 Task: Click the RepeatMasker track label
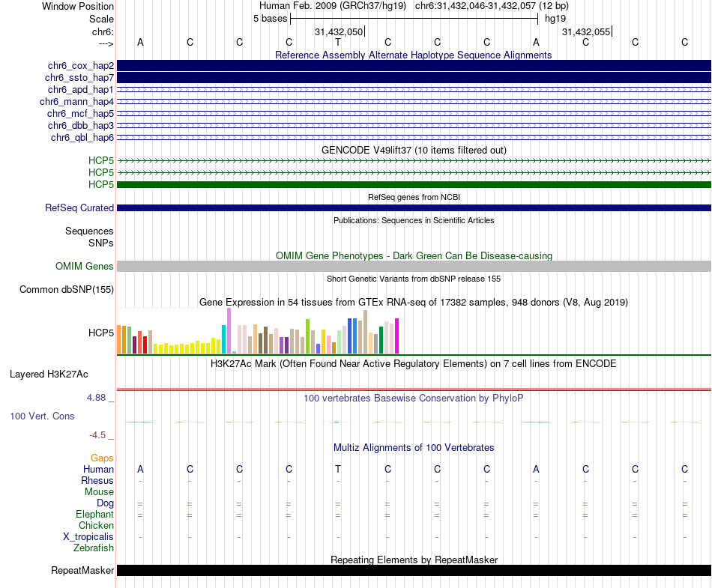pos(82,570)
